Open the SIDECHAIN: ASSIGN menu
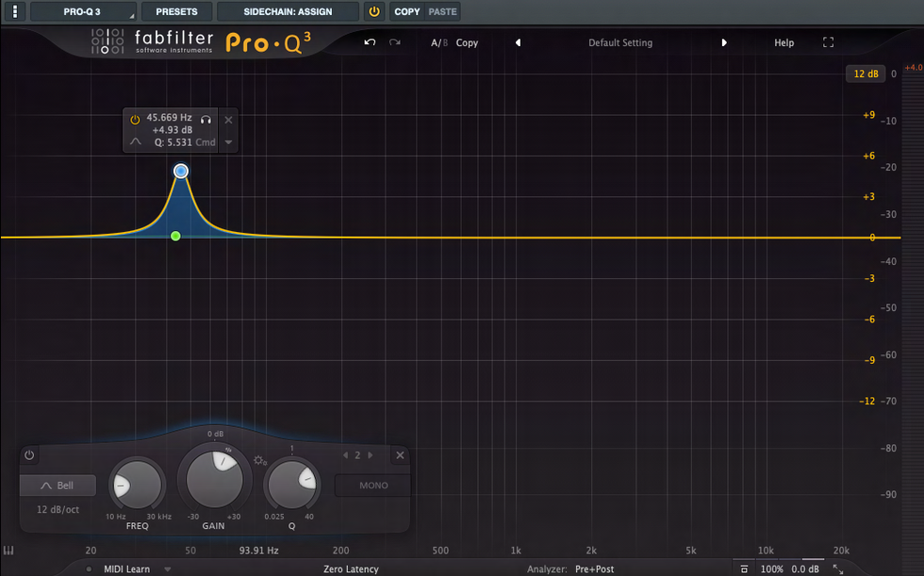 point(288,11)
